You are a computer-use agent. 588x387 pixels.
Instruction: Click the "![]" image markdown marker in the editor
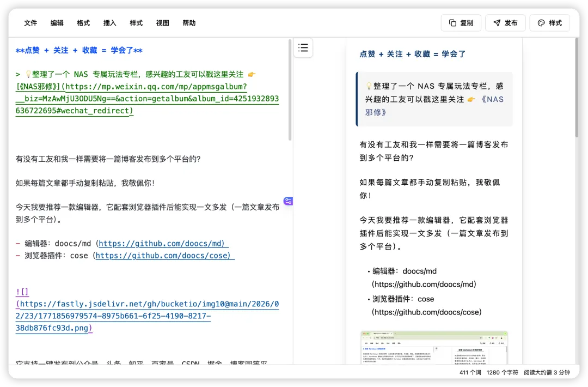pos(22,292)
